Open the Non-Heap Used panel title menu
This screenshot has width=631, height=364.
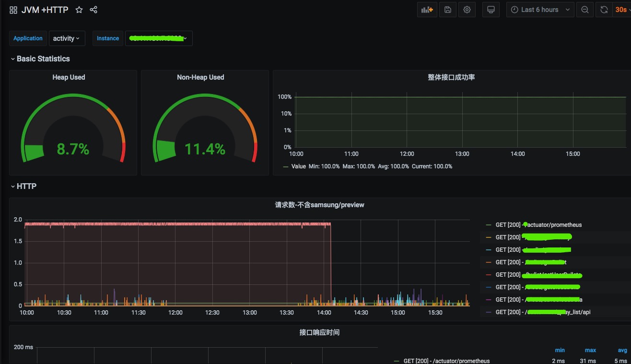point(200,77)
